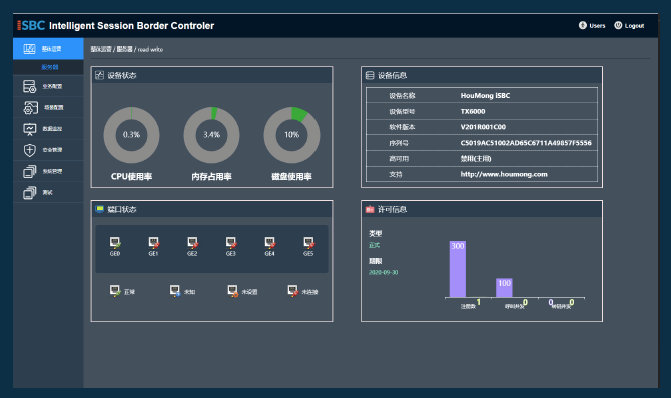
Task: Select the GE5 port icon
Action: click(x=308, y=243)
